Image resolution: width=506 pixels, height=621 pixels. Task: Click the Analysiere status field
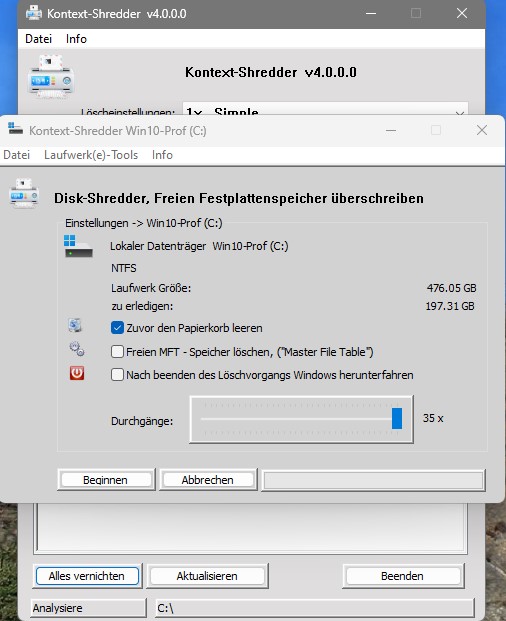pos(88,608)
